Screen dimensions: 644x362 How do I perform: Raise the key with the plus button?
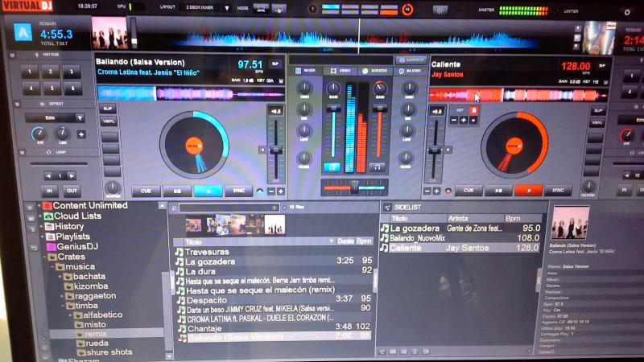(464, 120)
